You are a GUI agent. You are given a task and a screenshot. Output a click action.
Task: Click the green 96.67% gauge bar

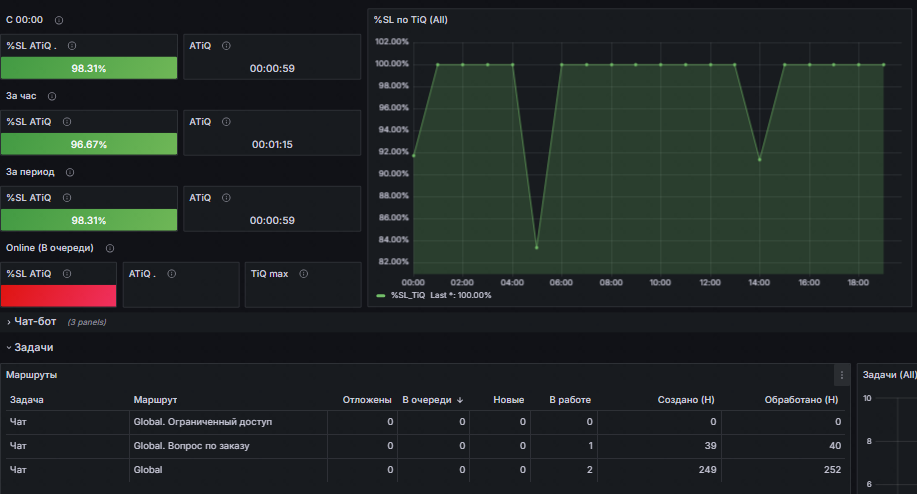click(89, 144)
